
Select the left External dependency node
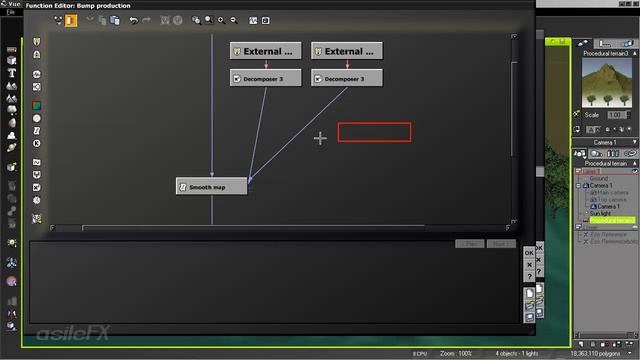[265, 51]
